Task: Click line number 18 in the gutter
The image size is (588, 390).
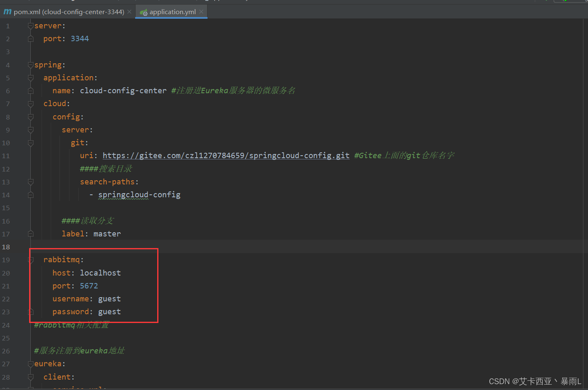Action: pyautogui.click(x=6, y=247)
